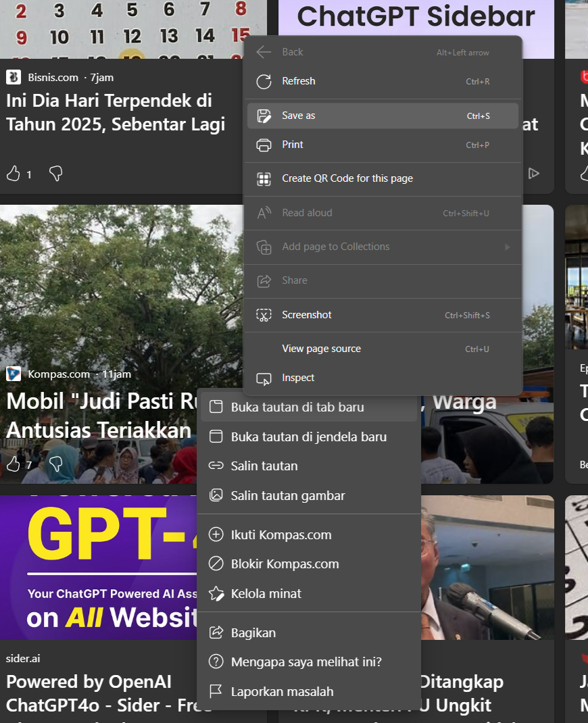The width and height of the screenshot is (588, 723).
Task: Click the sider.ai advertiser label
Action: point(23,658)
